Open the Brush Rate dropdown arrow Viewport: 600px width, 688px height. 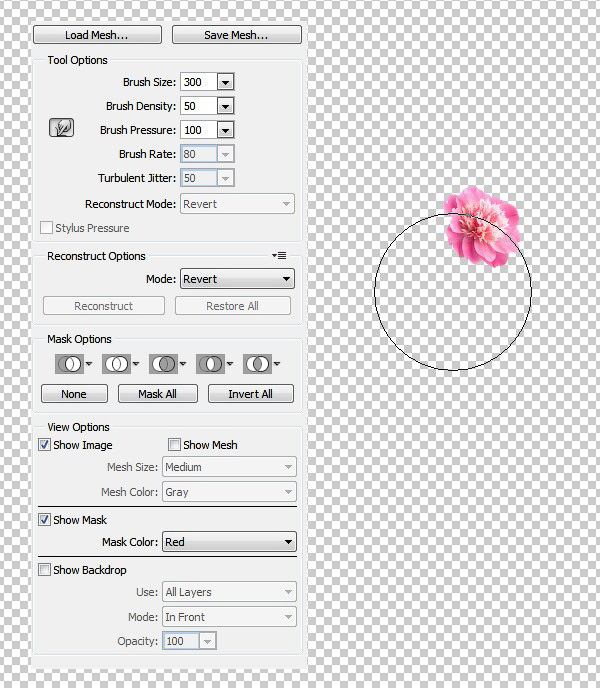pyautogui.click(x=226, y=154)
